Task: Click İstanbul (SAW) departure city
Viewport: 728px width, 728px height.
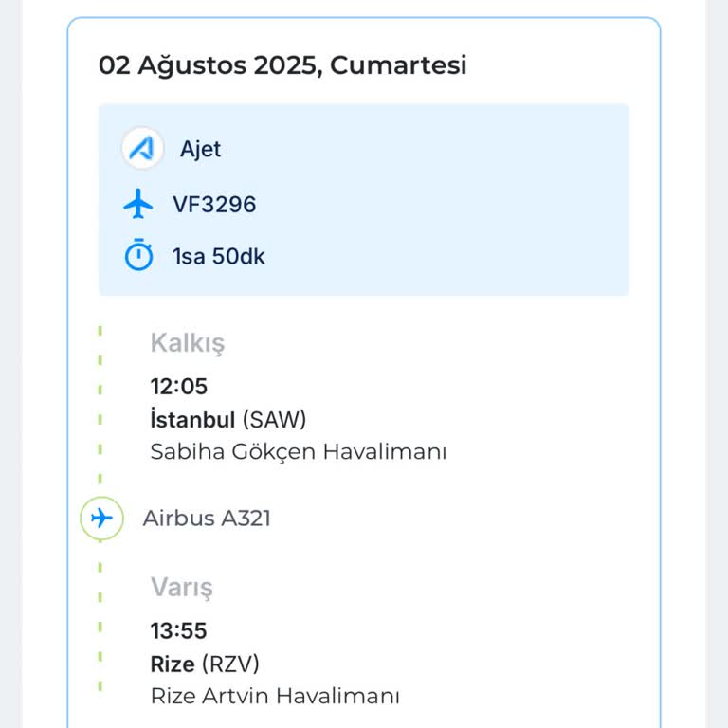Action: (228, 419)
